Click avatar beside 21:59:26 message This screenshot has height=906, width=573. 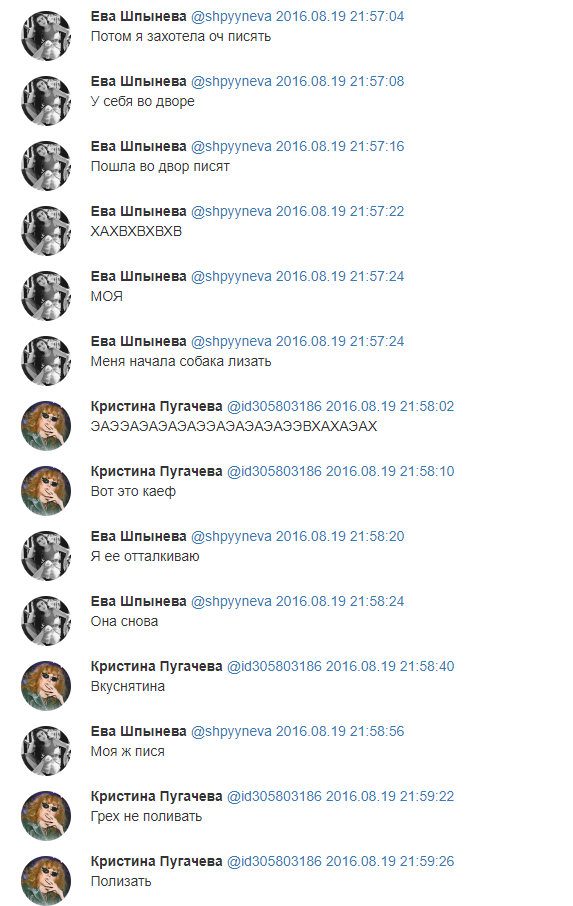click(46, 881)
